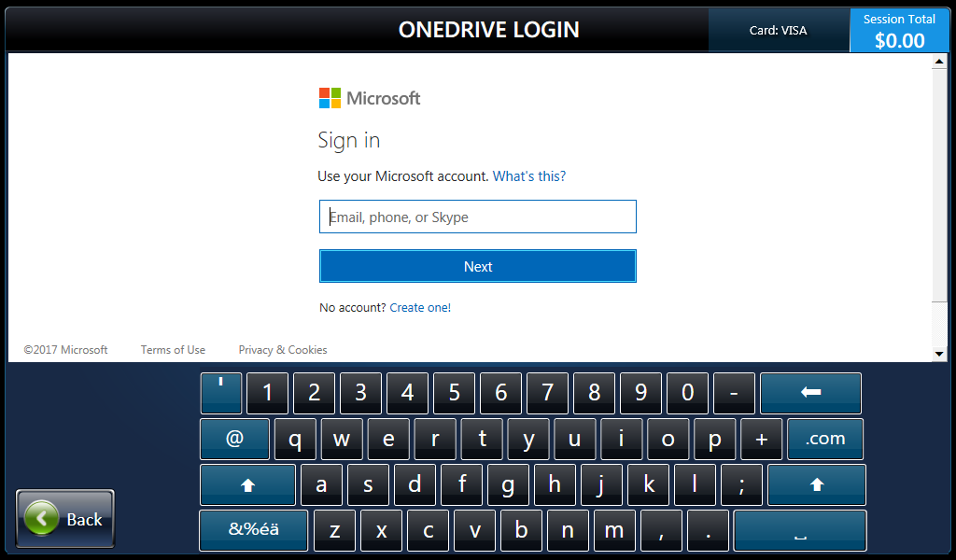The height and width of the screenshot is (560, 956).
Task: Tap the 2 key
Action: [x=314, y=393]
